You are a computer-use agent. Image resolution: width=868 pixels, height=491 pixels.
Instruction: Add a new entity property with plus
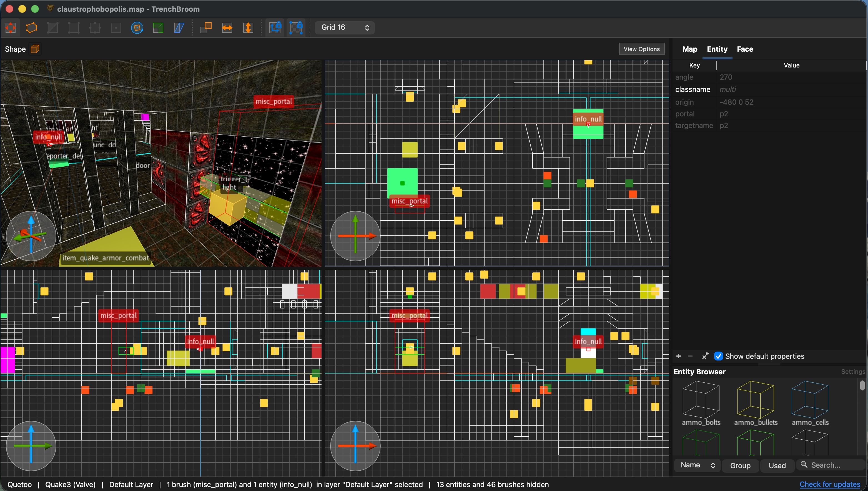coord(679,356)
